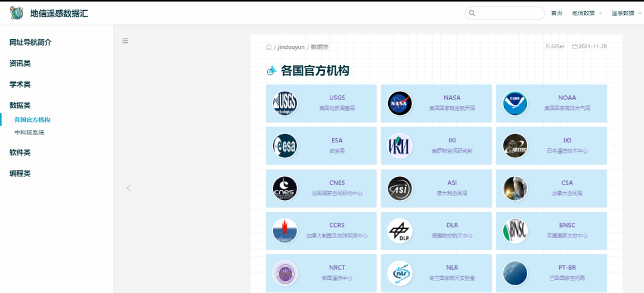Open the 俄罗斯空间研究所 link
644x293 pixels.
(436, 146)
